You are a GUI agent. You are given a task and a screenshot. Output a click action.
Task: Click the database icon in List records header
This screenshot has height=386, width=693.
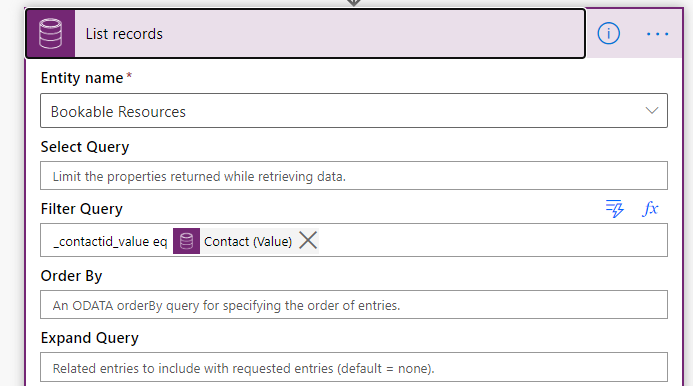[x=50, y=34]
